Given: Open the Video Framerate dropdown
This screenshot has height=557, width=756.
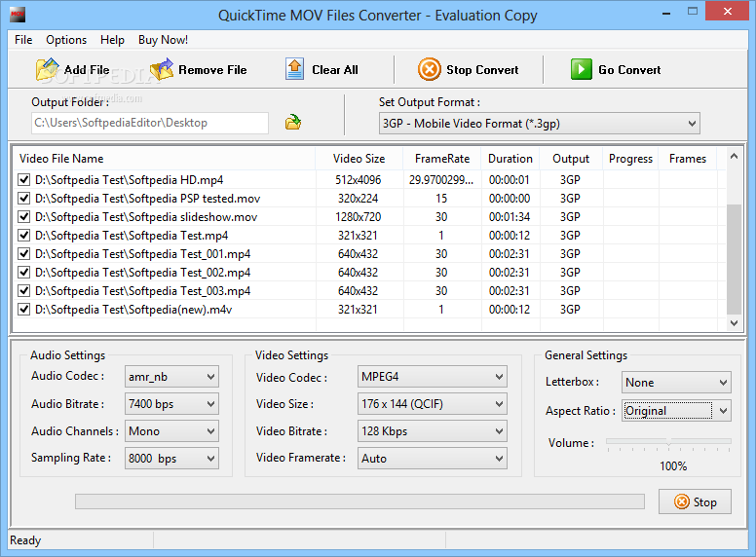Looking at the screenshot, I should [432, 459].
